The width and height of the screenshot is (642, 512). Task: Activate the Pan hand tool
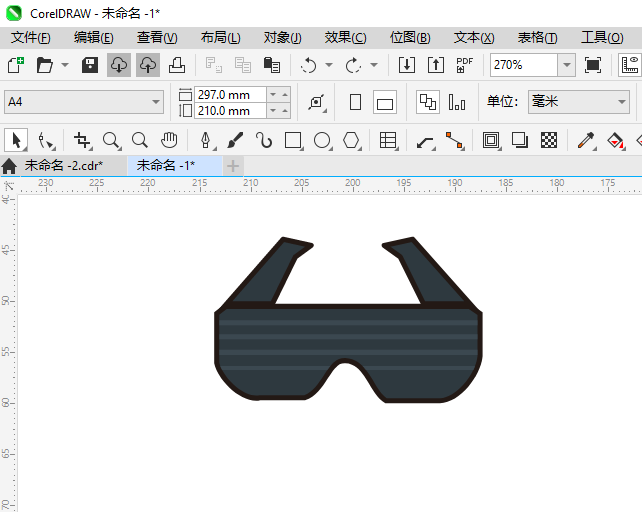(170, 141)
